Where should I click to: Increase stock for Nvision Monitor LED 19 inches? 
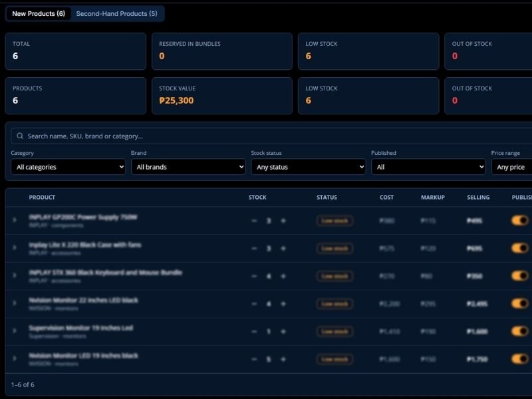click(283, 359)
